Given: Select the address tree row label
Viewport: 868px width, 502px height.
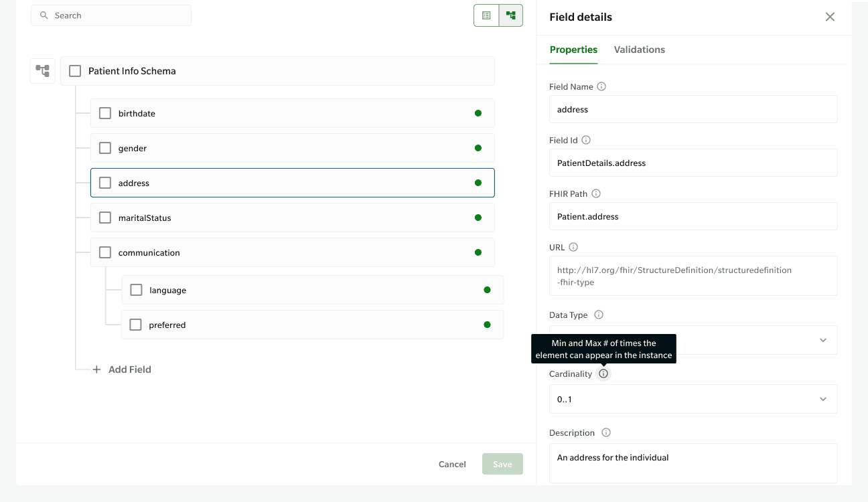Looking at the screenshot, I should point(134,183).
